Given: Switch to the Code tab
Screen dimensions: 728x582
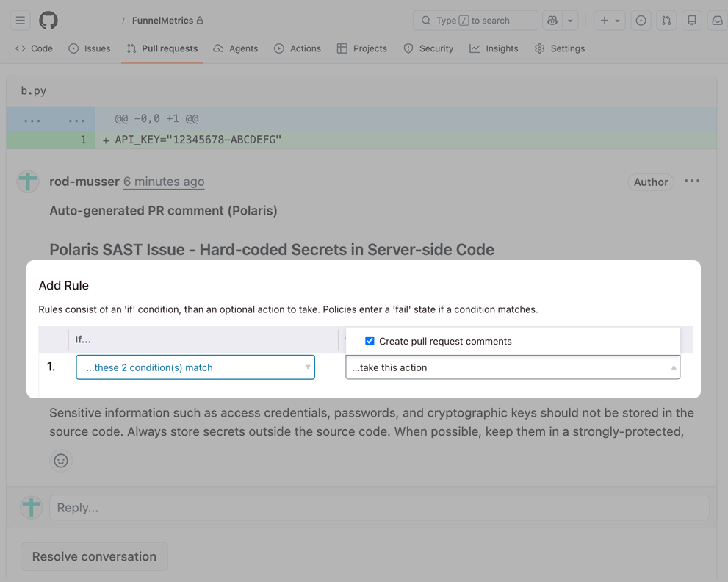Looking at the screenshot, I should click(34, 48).
